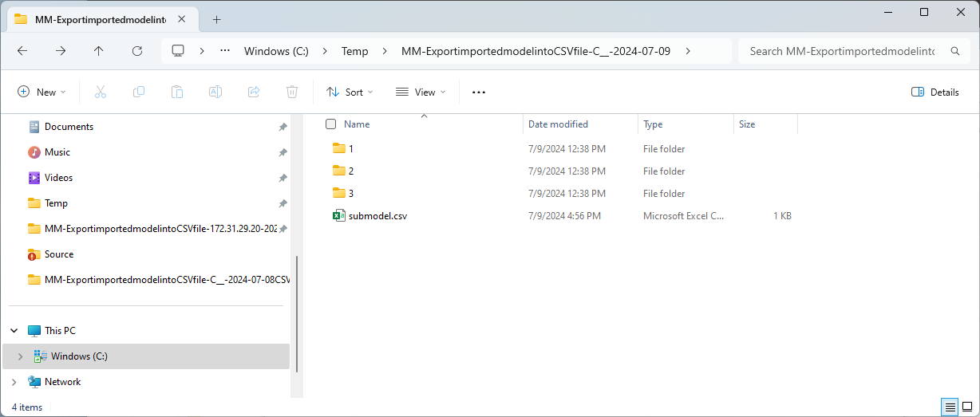This screenshot has width=980, height=417.
Task: Open the View dropdown menu
Action: 421,92
